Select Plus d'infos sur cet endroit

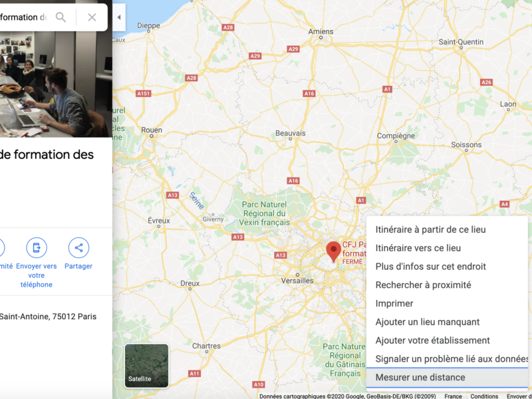click(447, 267)
